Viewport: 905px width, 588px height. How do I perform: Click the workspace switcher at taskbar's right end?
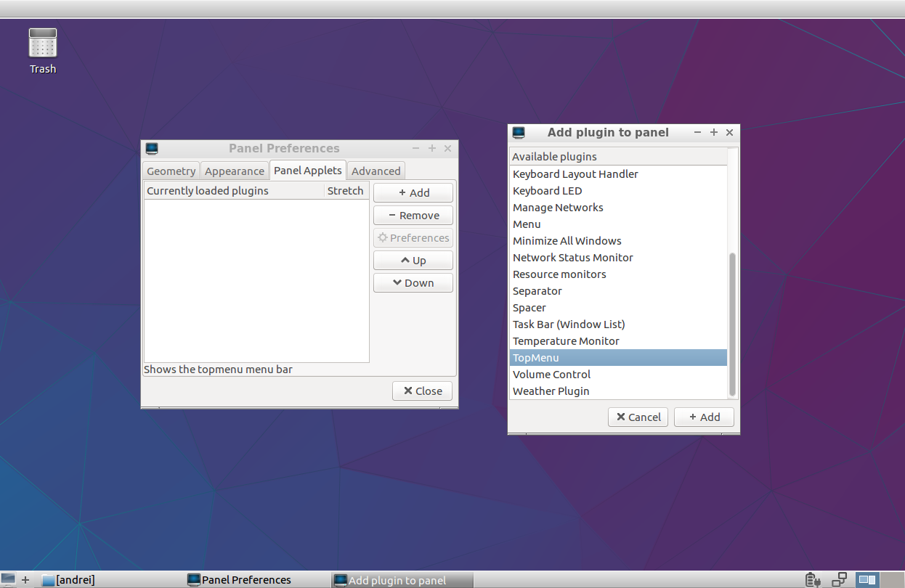(867, 579)
